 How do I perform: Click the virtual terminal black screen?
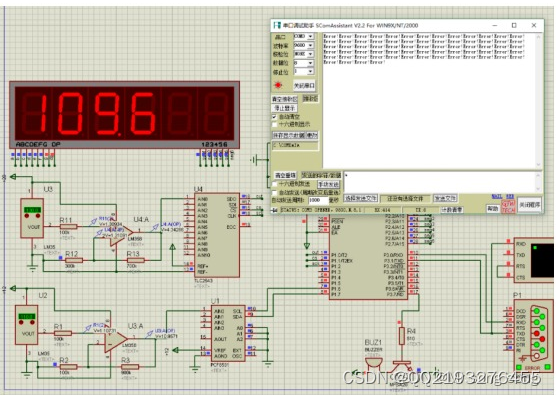[542, 260]
